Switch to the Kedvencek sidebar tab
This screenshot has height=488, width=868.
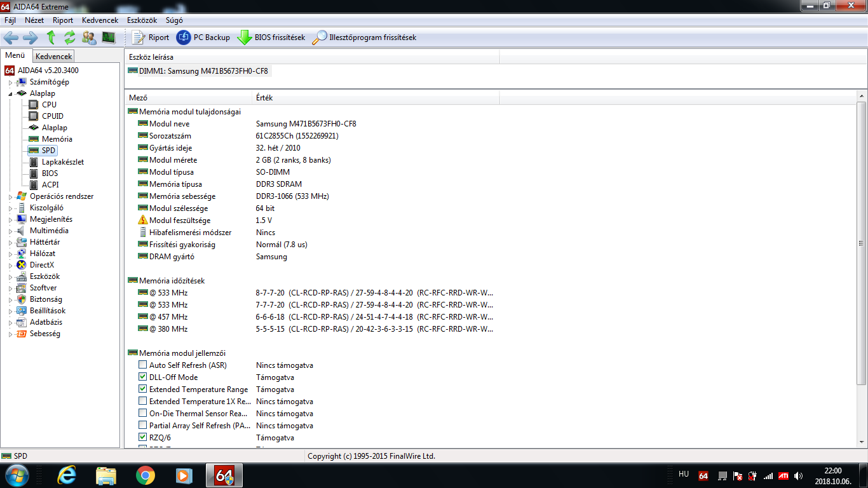click(x=54, y=57)
